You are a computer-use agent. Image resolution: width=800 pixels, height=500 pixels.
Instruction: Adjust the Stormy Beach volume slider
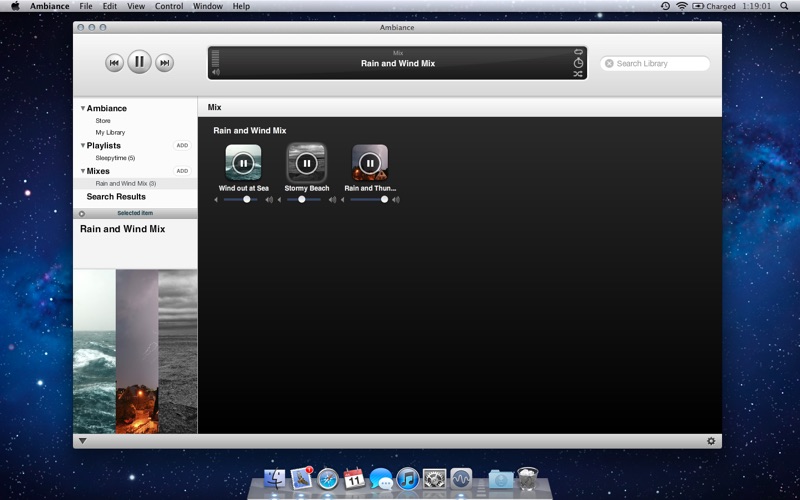point(302,199)
